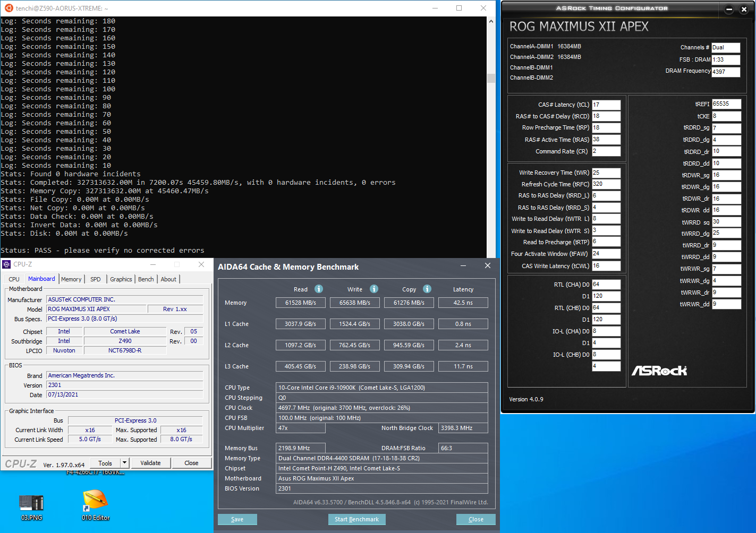This screenshot has height=533, width=756.
Task: Click the CAS Write Latency (tCWL) field
Action: point(606,266)
